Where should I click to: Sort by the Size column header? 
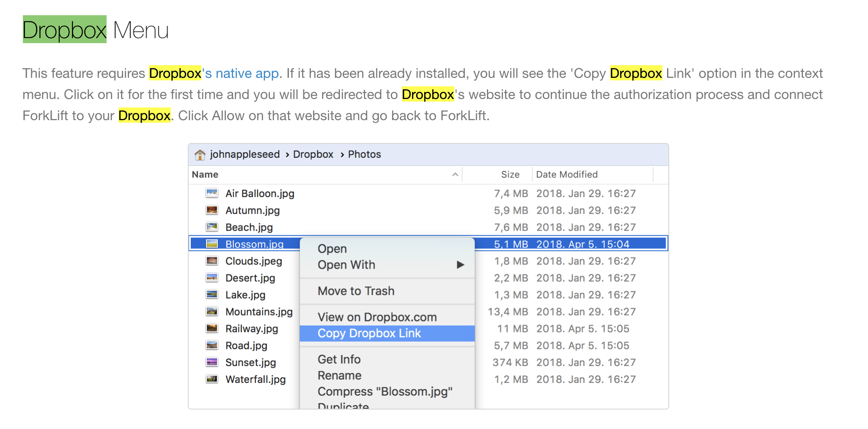click(510, 174)
